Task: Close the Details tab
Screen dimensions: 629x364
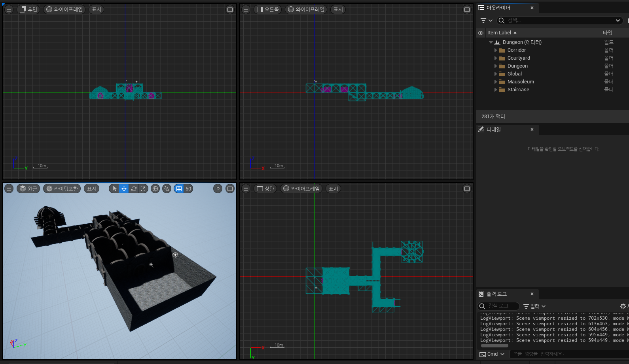Action: tap(532, 130)
